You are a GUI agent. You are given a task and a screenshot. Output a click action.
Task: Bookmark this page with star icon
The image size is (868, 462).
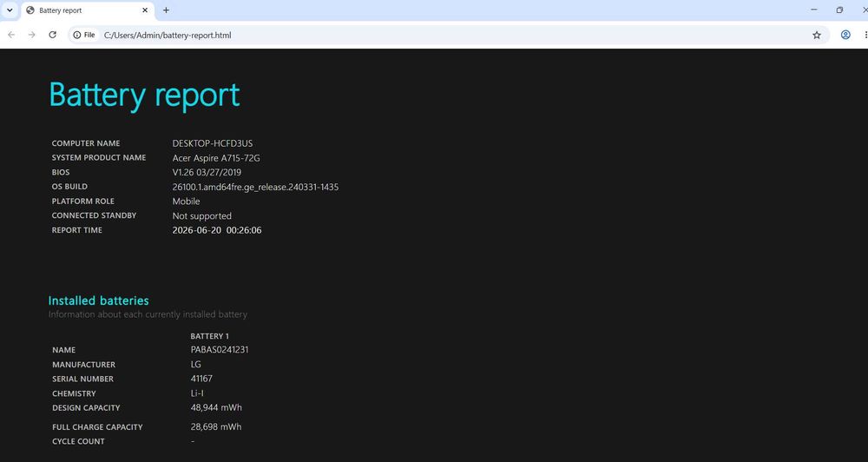(817, 35)
